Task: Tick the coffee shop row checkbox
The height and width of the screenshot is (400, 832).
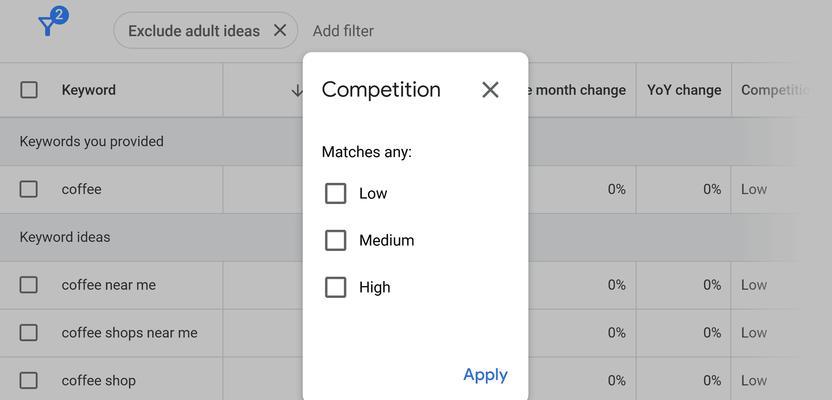Action: [29, 380]
